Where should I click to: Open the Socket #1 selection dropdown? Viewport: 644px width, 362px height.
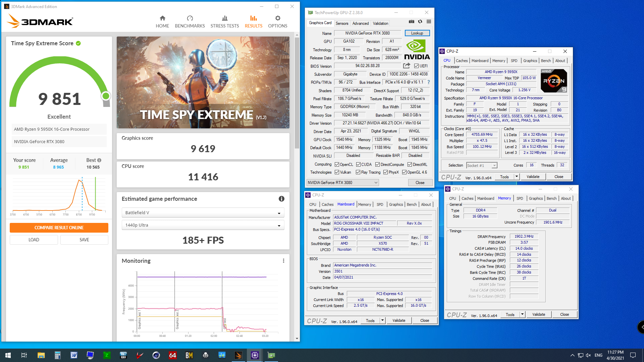click(x=482, y=165)
